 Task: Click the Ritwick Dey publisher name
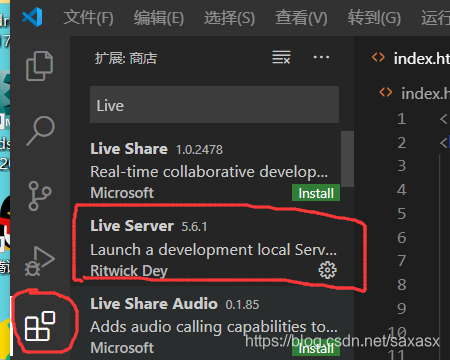click(129, 271)
